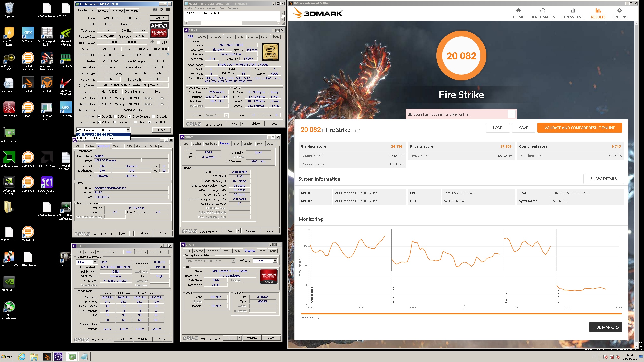Expand Tools arrow in CPU-Z Mainboard window

(x=131, y=233)
